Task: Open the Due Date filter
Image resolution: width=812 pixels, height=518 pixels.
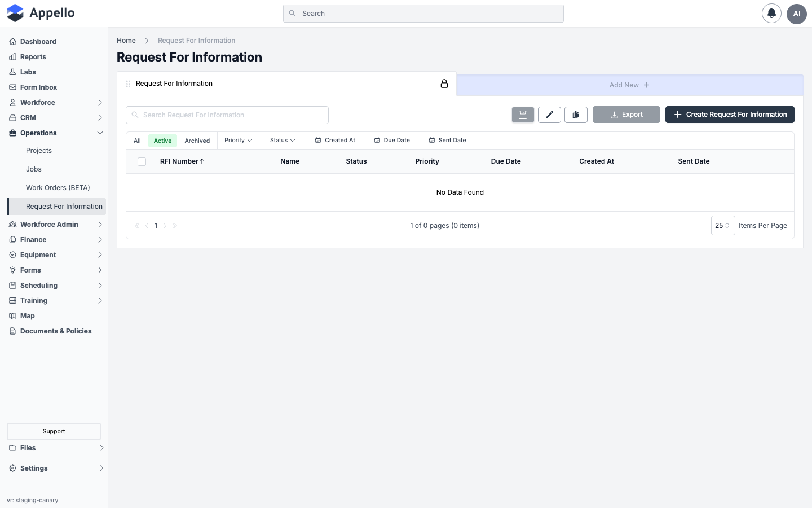Action: (x=392, y=141)
